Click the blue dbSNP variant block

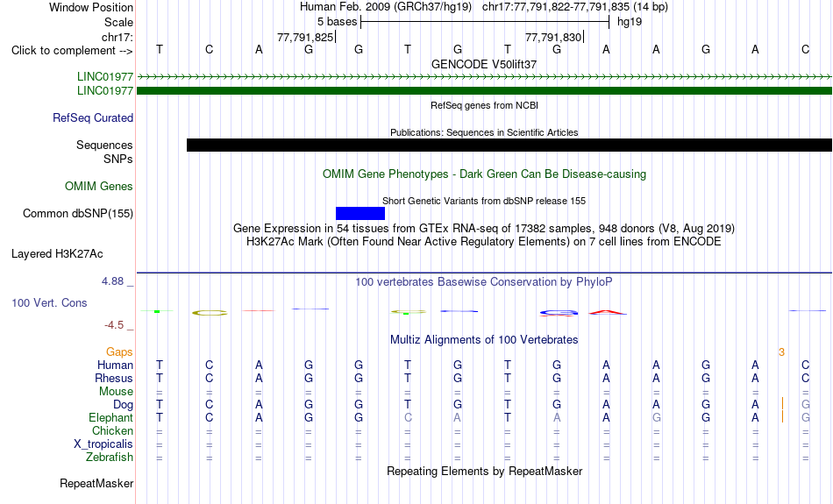tap(360, 214)
